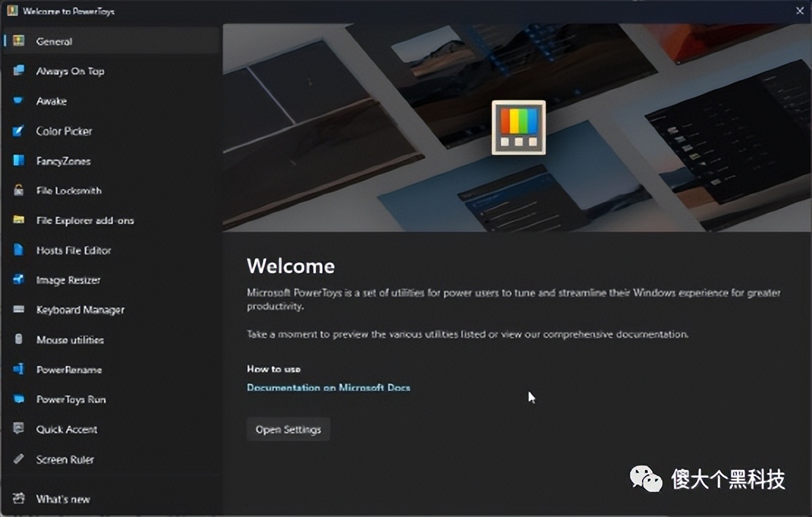The height and width of the screenshot is (517, 812).
Task: Go to Mouse utilities
Action: pyautogui.click(x=111, y=340)
